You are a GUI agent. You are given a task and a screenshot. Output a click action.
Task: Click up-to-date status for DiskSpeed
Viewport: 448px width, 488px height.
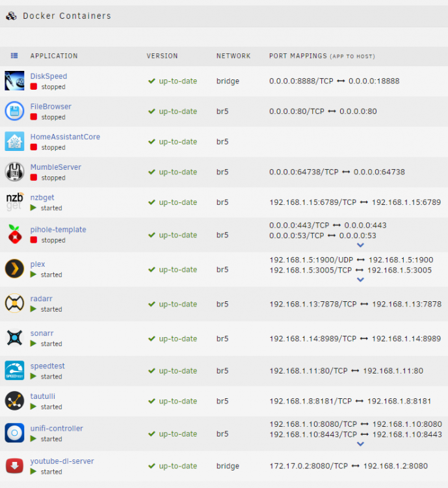(173, 81)
